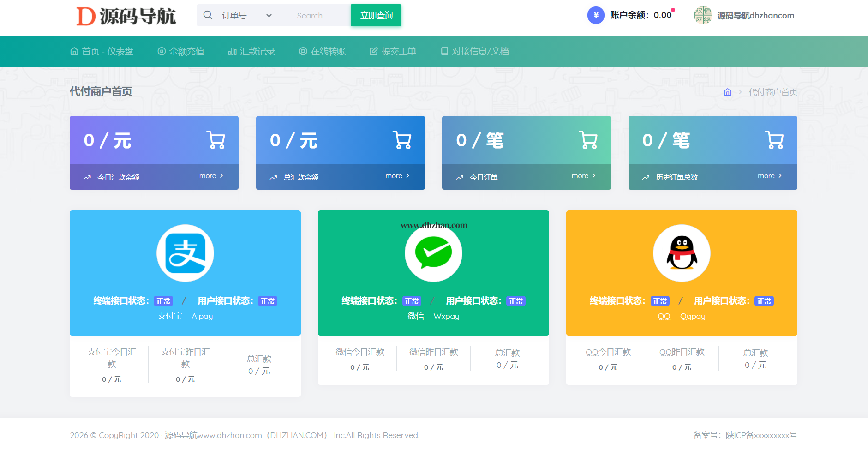Click the yen account balance icon

click(596, 15)
